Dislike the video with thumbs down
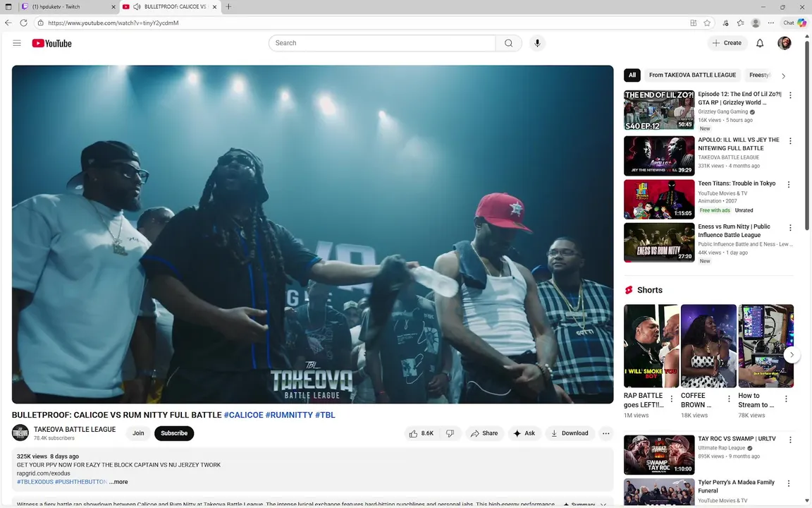The image size is (812, 508). click(450, 433)
